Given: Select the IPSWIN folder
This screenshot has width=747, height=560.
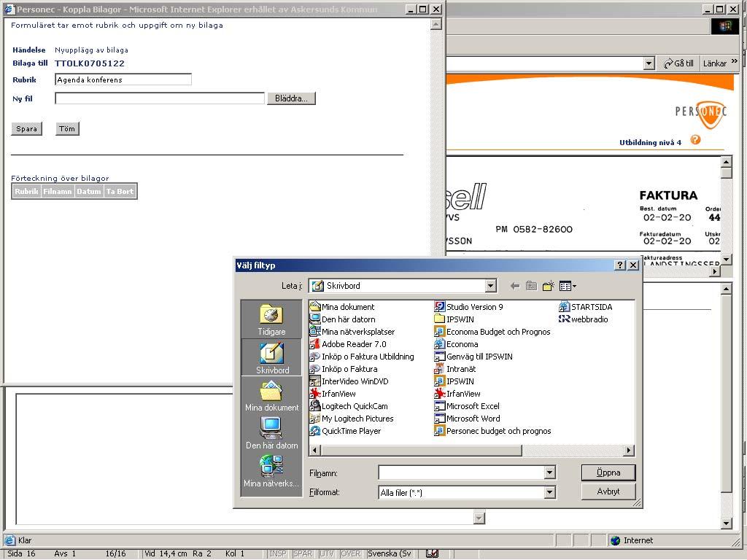Looking at the screenshot, I should click(x=454, y=319).
